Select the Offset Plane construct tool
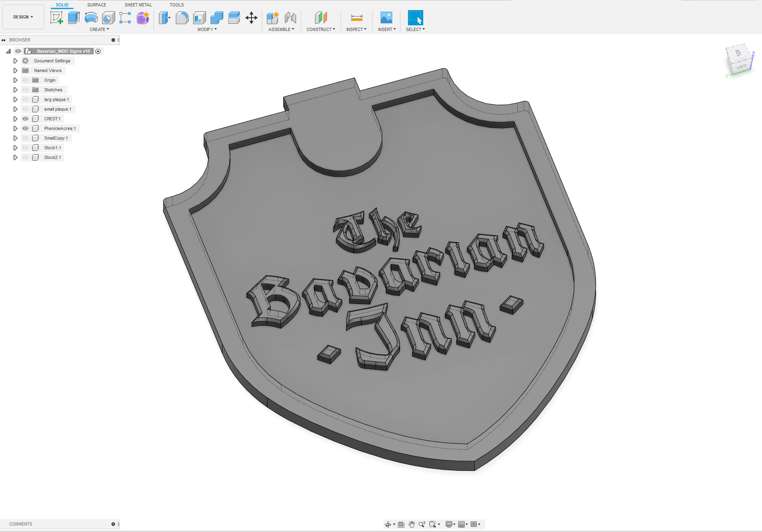The height and width of the screenshot is (532, 762). (x=321, y=18)
